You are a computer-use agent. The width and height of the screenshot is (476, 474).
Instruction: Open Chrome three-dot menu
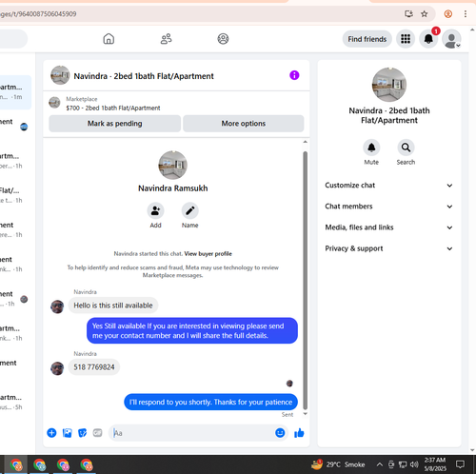(466, 13)
